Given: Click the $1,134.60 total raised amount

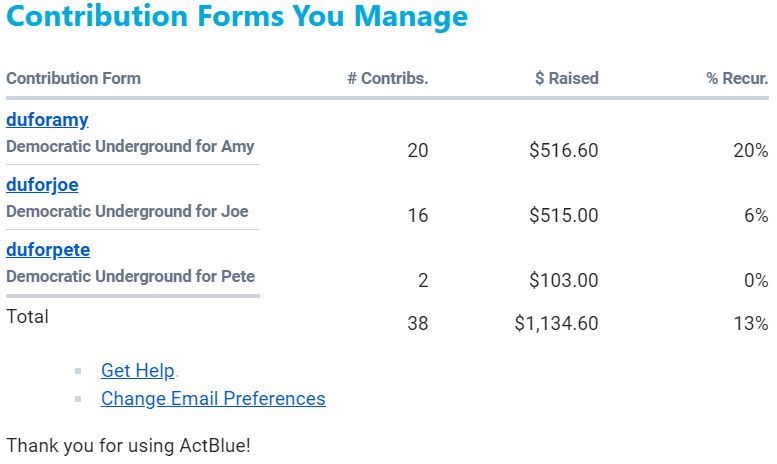Looking at the screenshot, I should tap(556, 323).
